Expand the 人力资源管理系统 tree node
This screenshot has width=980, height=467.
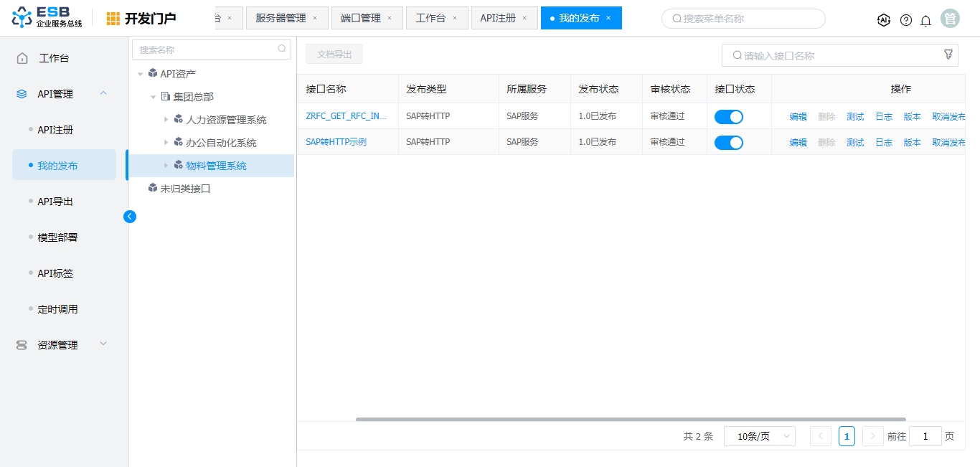pyautogui.click(x=166, y=119)
